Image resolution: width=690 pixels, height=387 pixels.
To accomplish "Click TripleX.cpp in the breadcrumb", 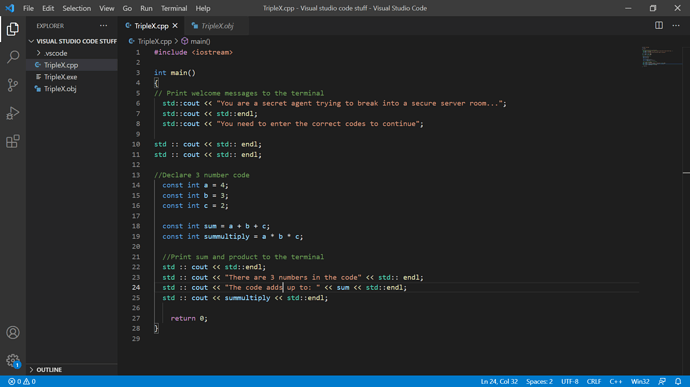I will tap(154, 41).
